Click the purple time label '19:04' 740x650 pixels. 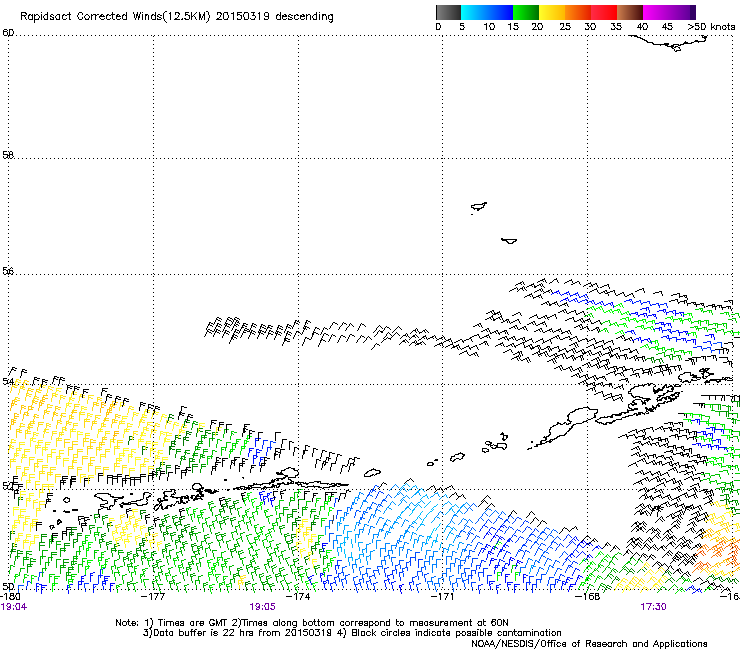coord(13,607)
